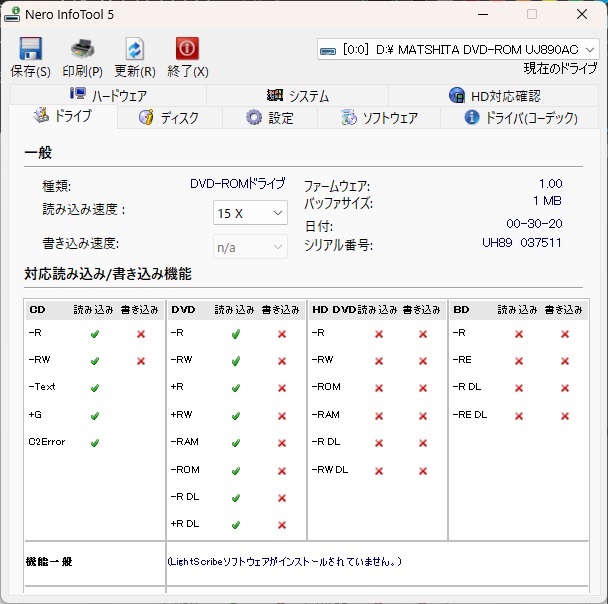Image resolution: width=608 pixels, height=604 pixels.
Task: Click the HD DVD column header
Action: [334, 310]
